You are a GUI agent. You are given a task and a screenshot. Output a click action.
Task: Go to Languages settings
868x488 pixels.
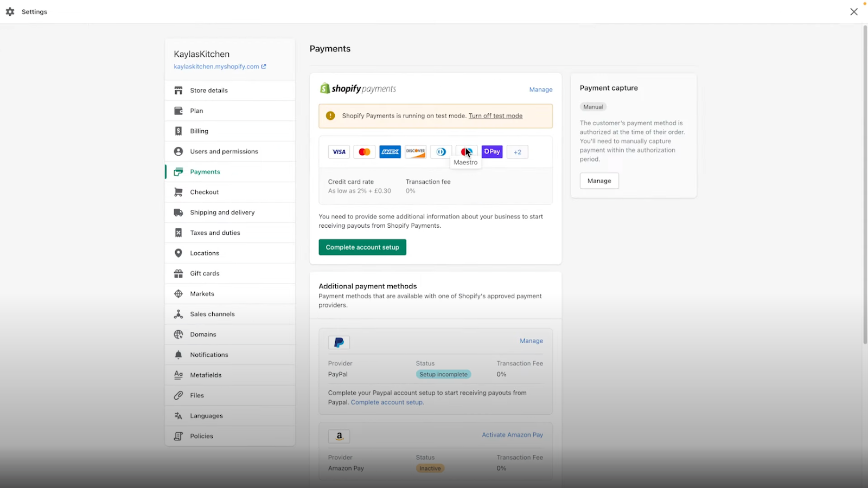point(230,416)
